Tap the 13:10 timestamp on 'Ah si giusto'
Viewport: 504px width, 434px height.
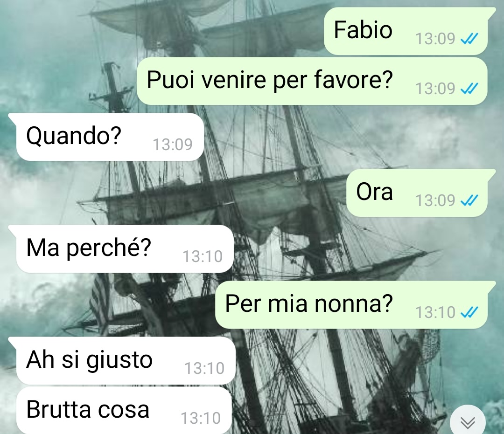(204, 368)
